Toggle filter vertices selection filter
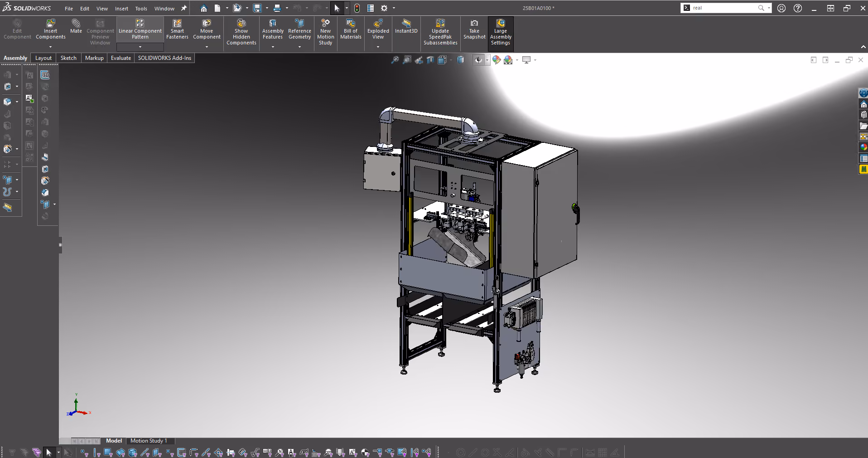 coord(84,452)
